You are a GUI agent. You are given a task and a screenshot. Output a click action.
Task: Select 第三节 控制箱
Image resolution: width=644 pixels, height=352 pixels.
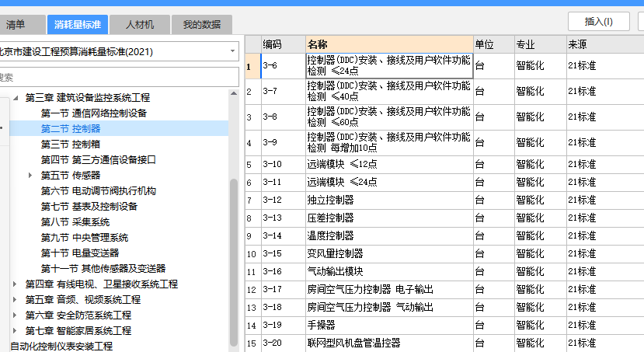[x=71, y=145]
